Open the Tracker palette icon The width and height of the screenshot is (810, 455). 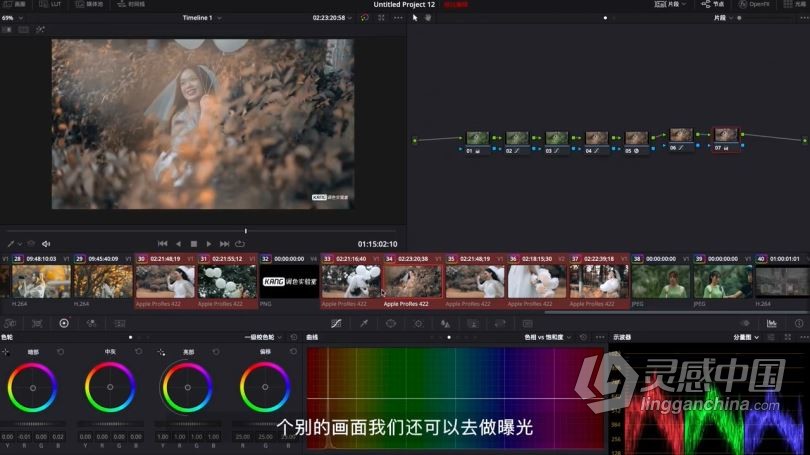pos(418,323)
